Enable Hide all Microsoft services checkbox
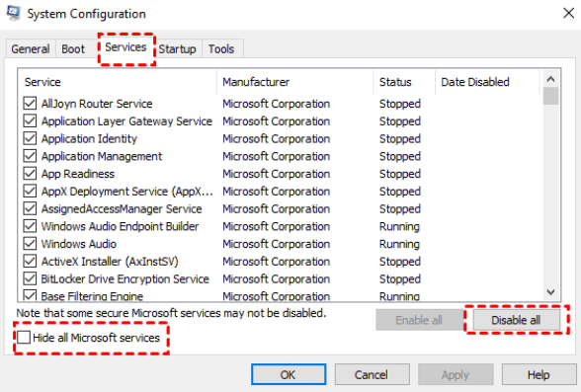581x392 pixels. click(x=24, y=338)
